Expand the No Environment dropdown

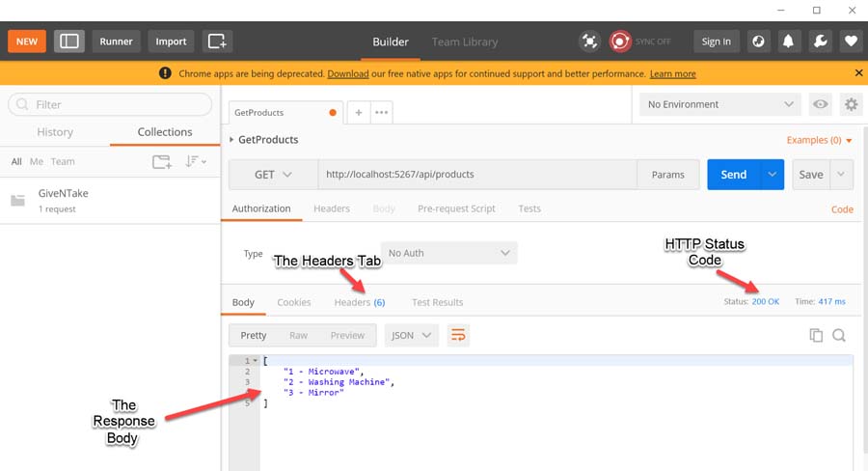[720, 104]
